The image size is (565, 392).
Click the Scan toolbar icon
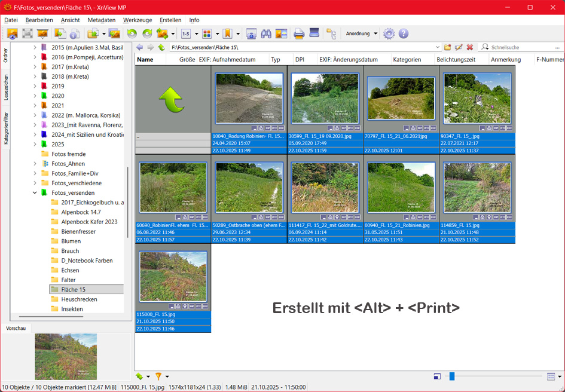tap(314, 33)
